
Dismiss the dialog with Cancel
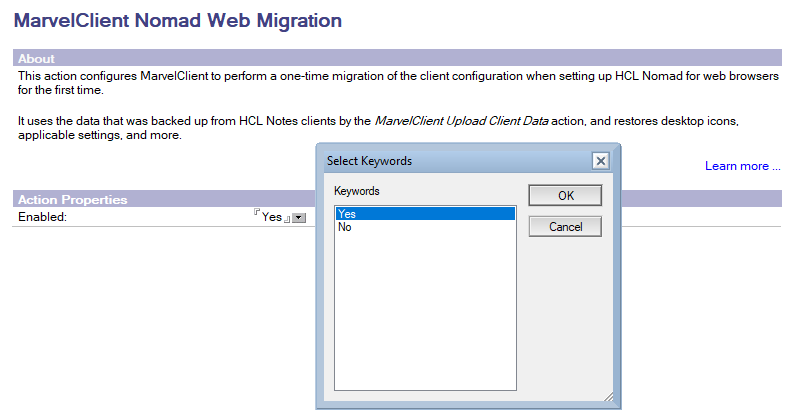click(565, 227)
